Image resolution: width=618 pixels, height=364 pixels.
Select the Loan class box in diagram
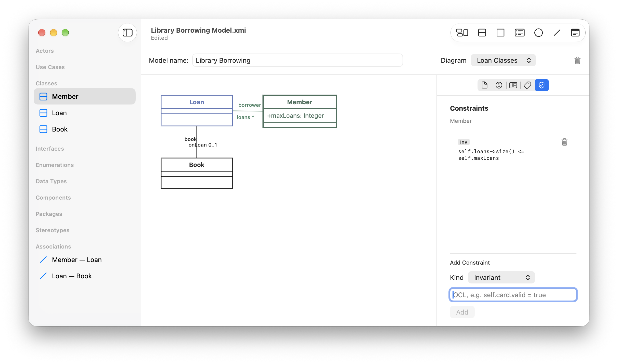[x=197, y=111]
